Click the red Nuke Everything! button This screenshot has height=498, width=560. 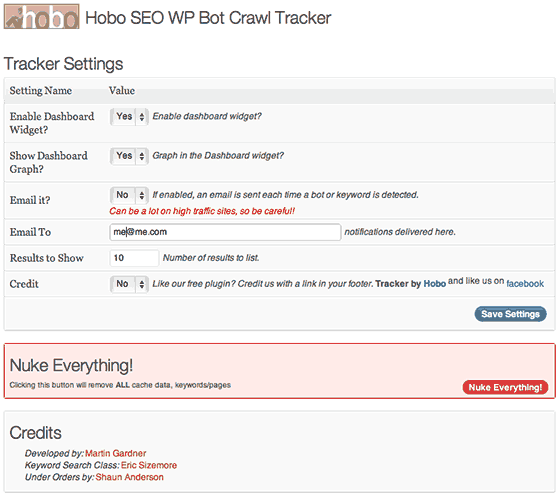[x=505, y=387]
